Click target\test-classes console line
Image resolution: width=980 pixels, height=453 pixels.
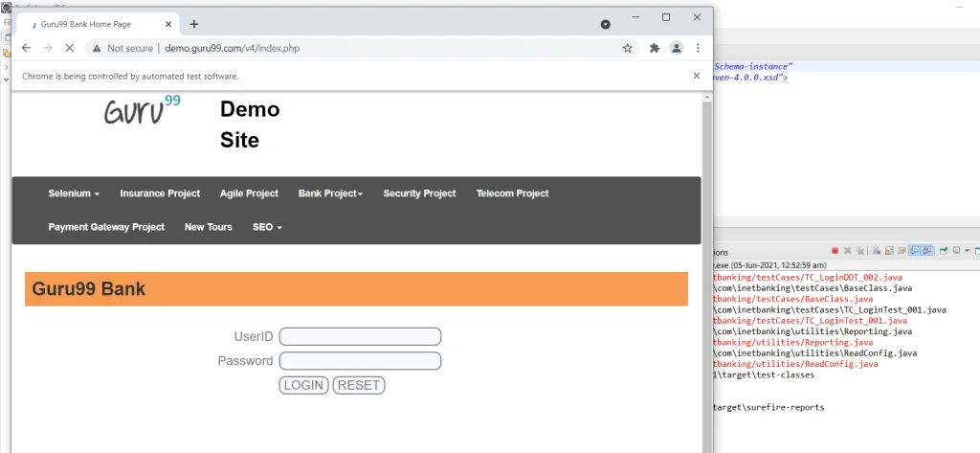point(764,374)
